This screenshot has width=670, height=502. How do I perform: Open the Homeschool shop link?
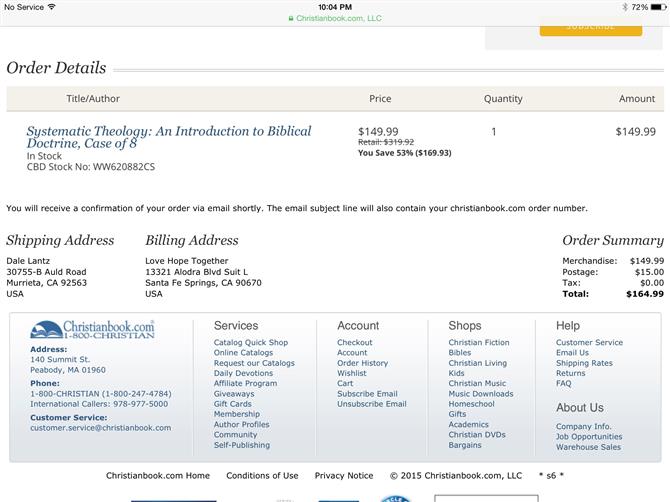471,404
